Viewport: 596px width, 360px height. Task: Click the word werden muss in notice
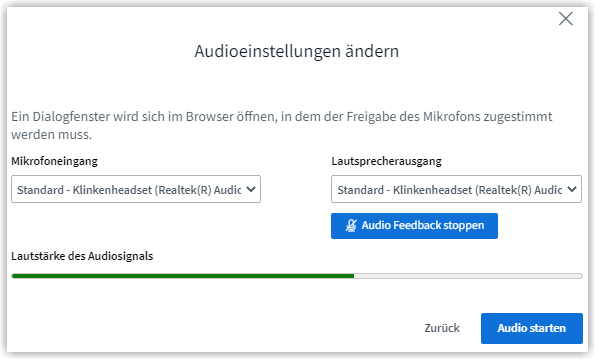(52, 135)
